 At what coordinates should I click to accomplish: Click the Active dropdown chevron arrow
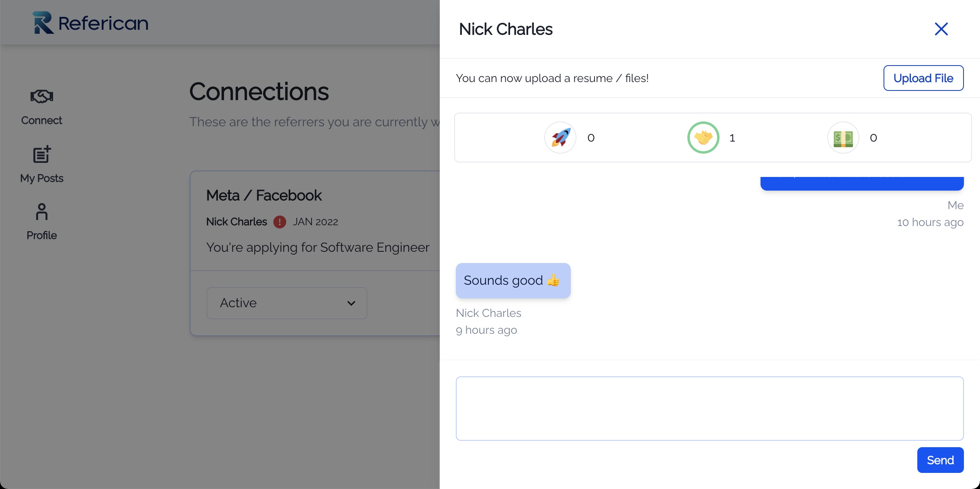click(x=351, y=303)
